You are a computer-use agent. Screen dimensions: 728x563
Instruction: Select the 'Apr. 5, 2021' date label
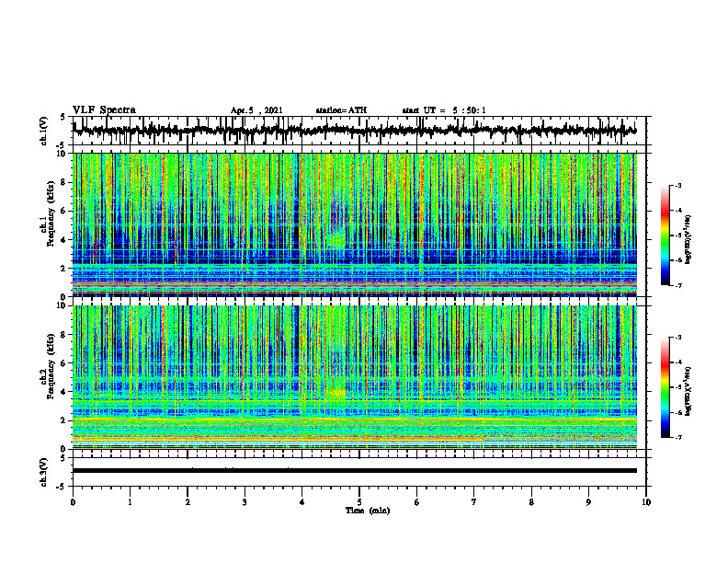click(x=256, y=110)
